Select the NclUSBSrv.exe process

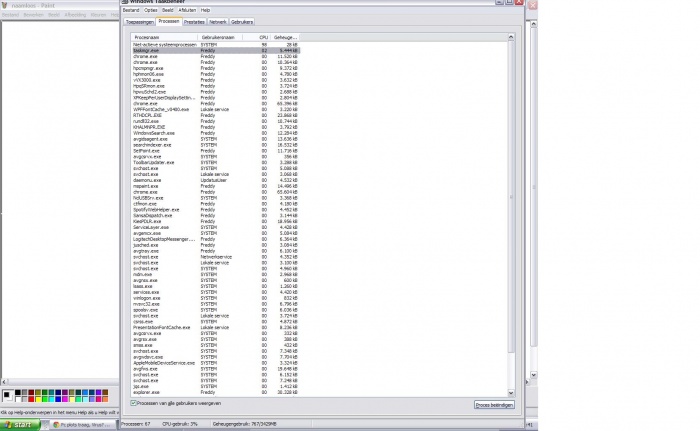pos(216,198)
